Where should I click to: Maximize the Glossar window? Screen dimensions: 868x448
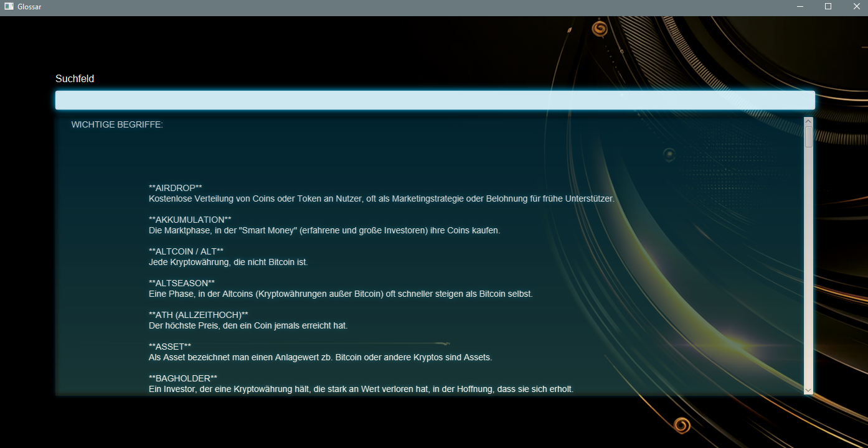point(828,7)
